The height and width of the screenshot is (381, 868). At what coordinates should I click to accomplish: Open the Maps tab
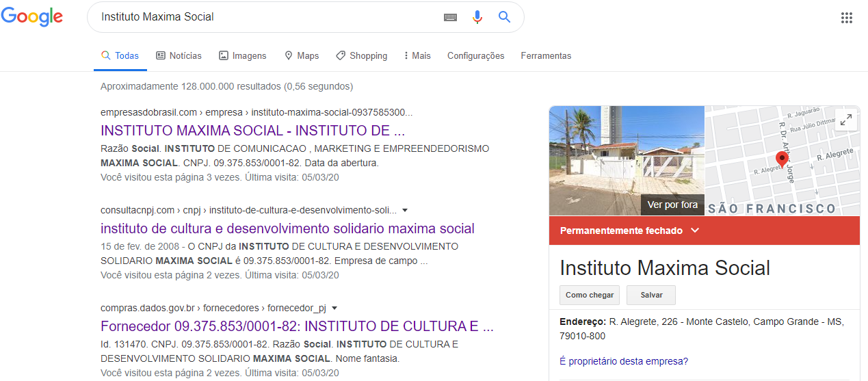click(x=302, y=56)
